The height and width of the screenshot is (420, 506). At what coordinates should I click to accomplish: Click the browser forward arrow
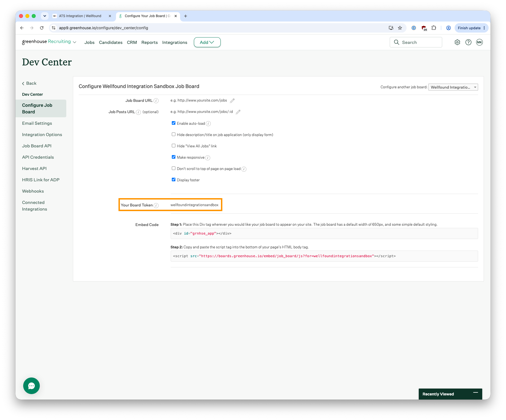pos(32,28)
